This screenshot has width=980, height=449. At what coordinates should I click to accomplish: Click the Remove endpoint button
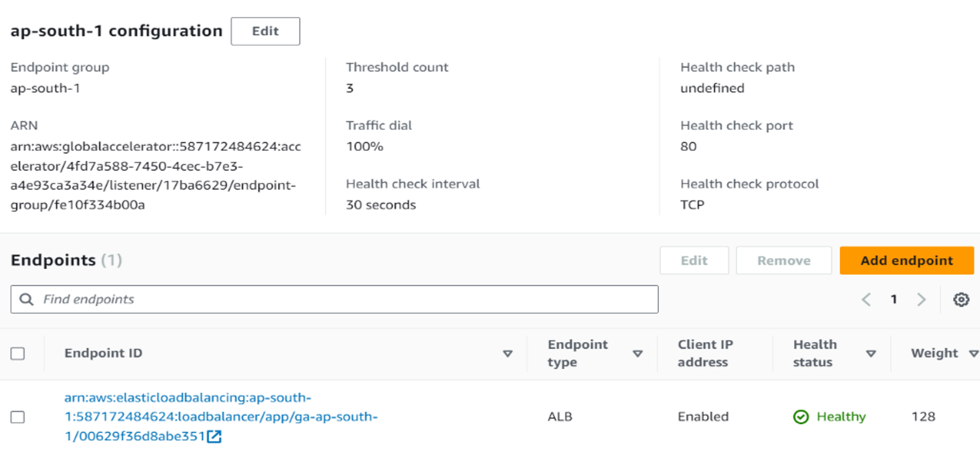784,260
